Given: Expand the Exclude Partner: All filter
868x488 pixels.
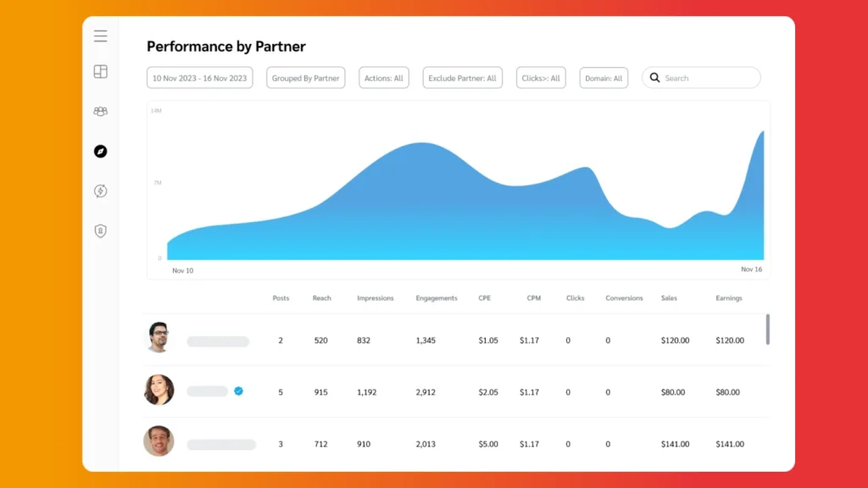Looking at the screenshot, I should coord(462,78).
